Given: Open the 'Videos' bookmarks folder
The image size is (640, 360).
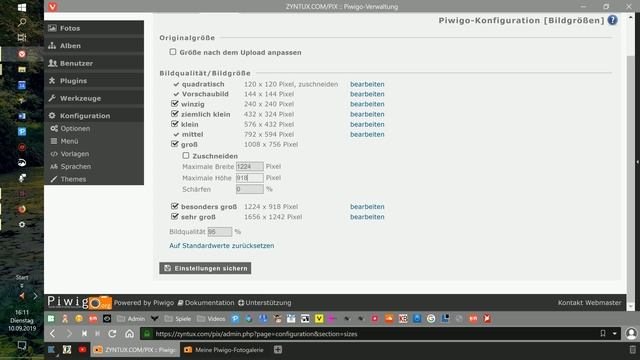Looking at the screenshot, I should [211, 318].
